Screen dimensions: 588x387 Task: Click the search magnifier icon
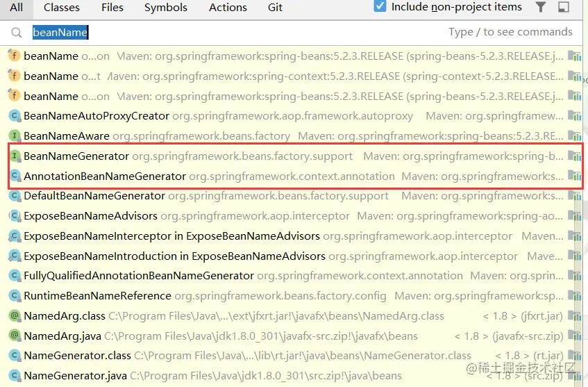point(16,33)
